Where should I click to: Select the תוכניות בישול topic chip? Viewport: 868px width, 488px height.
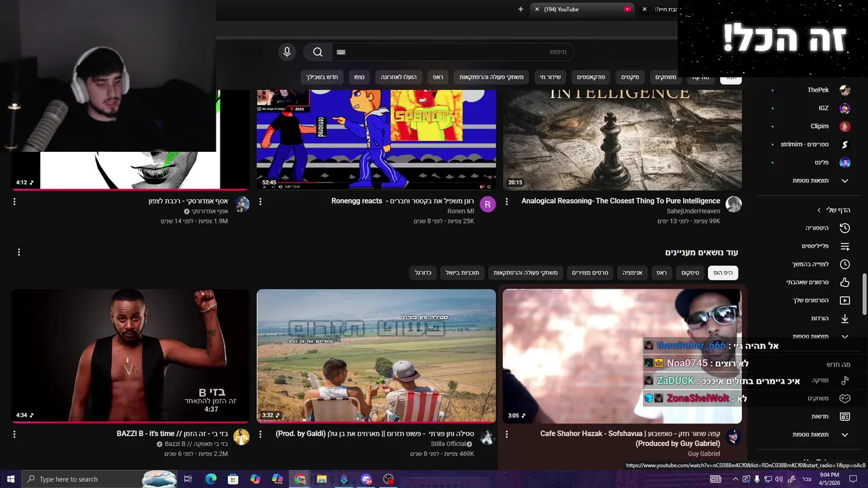click(462, 272)
